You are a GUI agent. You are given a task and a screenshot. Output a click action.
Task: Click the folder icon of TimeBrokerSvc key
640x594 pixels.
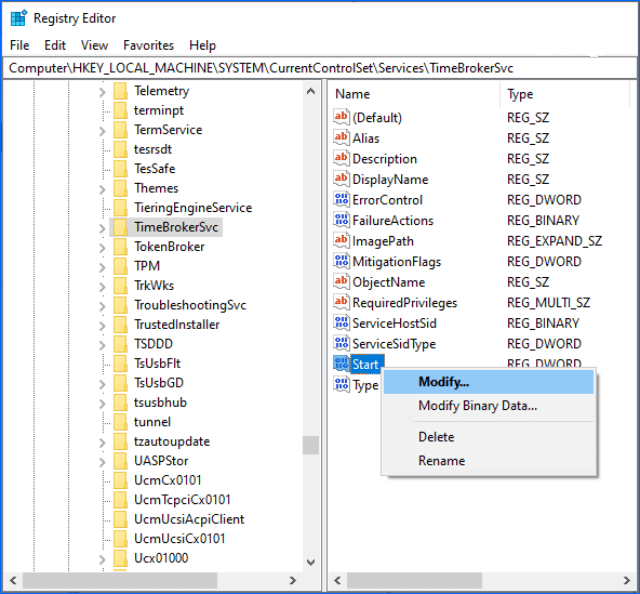click(120, 227)
